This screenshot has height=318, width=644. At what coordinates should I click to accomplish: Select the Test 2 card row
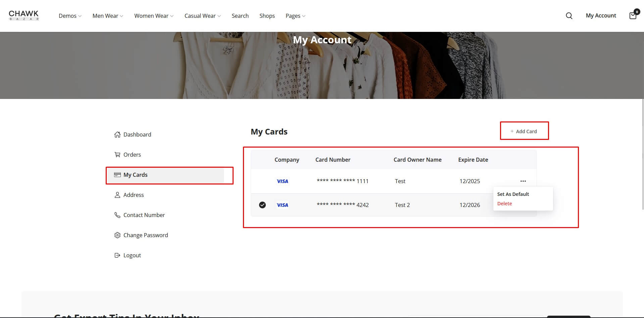coord(402,205)
